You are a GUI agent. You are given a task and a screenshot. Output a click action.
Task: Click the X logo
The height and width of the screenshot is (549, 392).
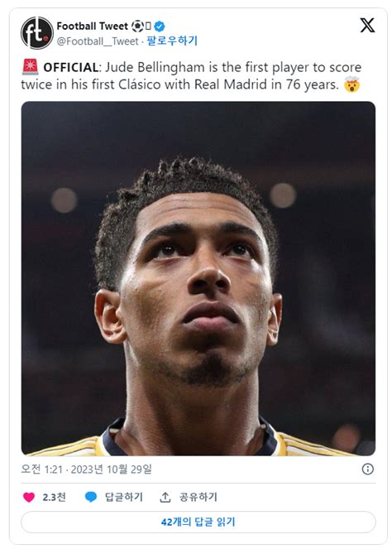[367, 25]
